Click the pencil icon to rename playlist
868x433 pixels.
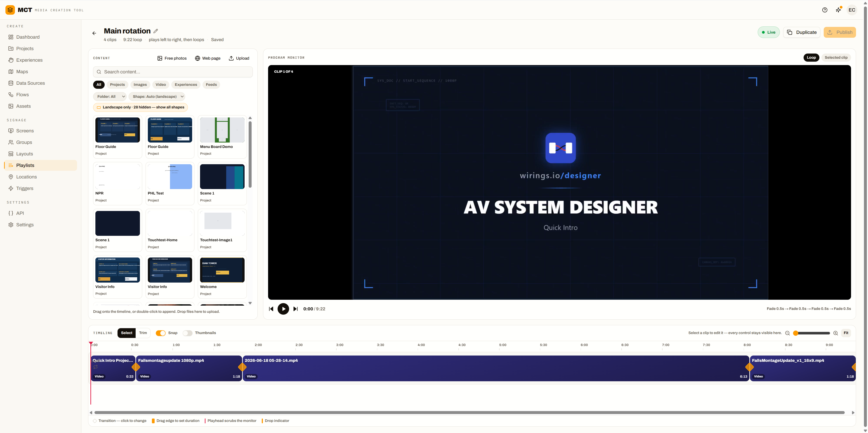click(x=156, y=31)
